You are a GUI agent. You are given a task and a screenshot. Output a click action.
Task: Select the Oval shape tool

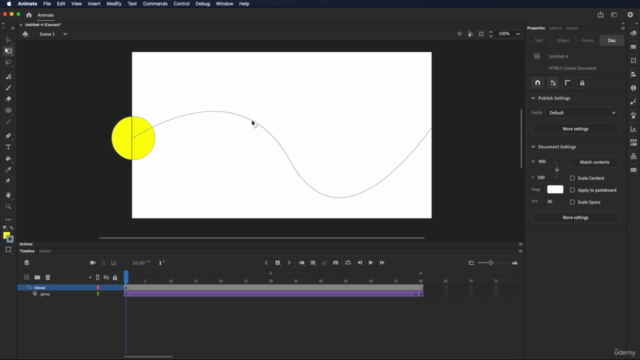pos(8,111)
